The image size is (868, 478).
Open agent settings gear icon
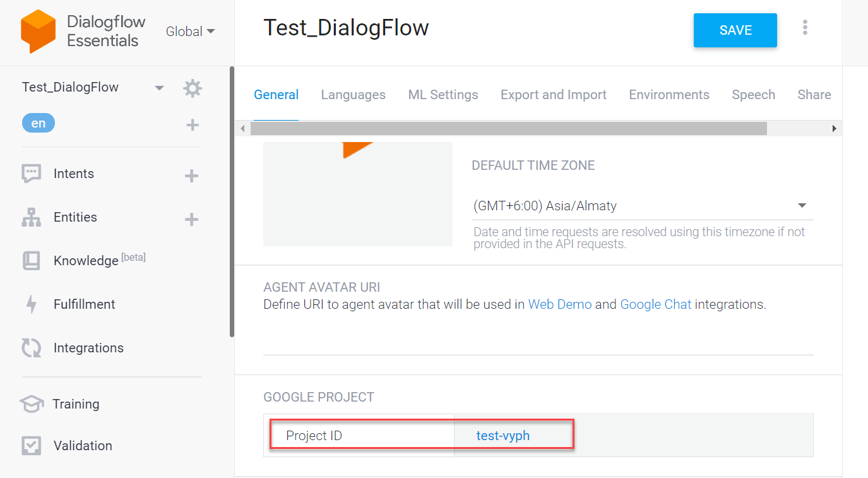tap(192, 88)
